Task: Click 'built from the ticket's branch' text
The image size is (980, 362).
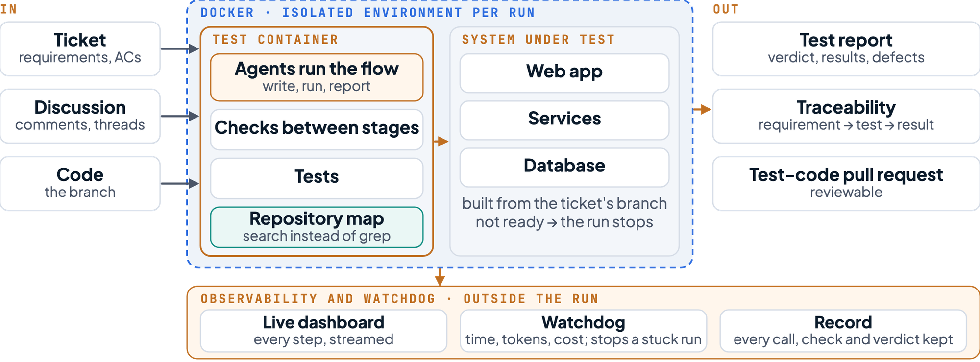Action: click(x=564, y=203)
